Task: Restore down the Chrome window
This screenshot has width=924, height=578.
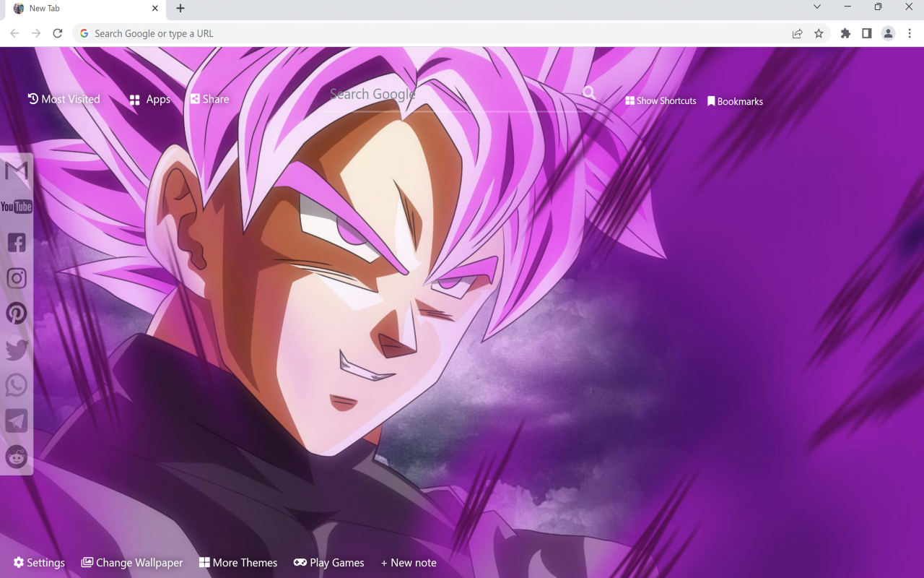Action: click(x=878, y=7)
